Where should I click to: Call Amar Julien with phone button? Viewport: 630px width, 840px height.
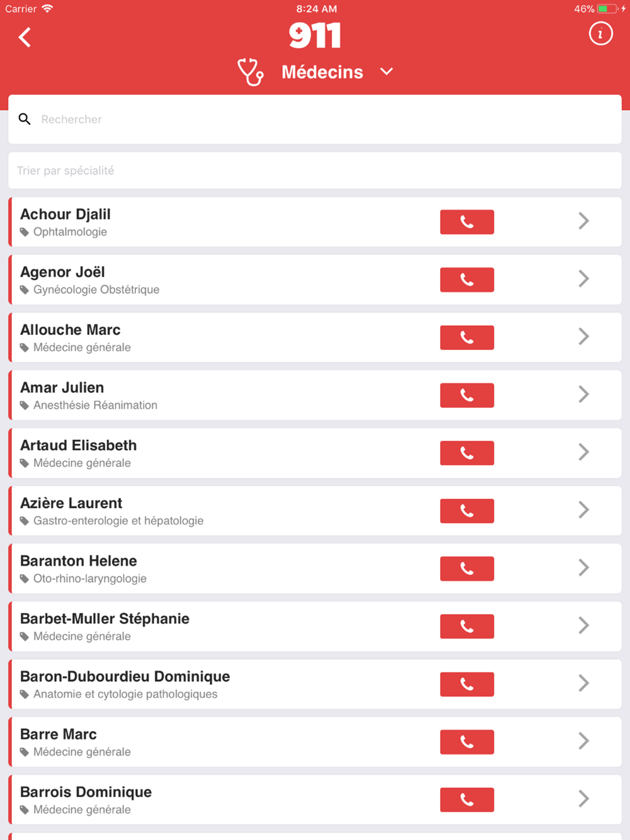467,395
